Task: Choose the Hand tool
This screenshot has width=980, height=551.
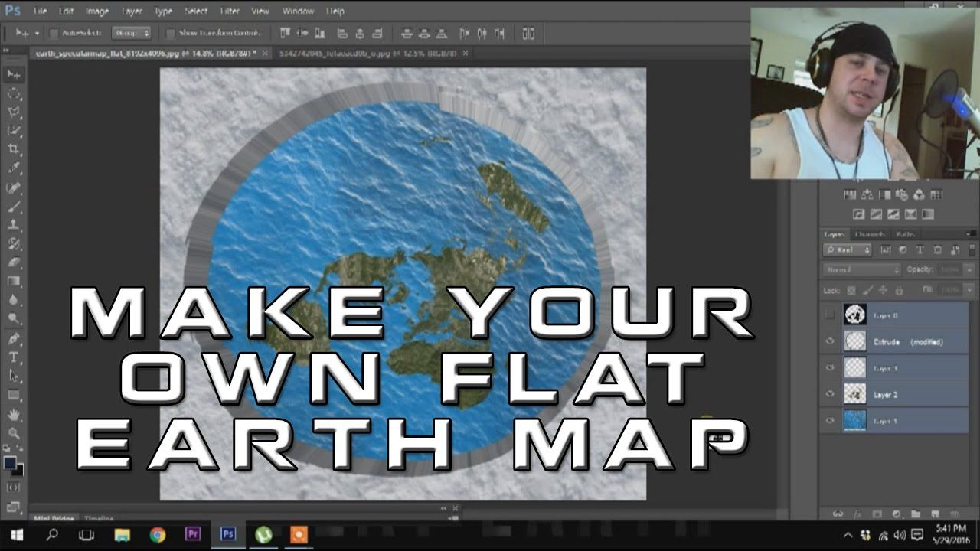Action: click(x=14, y=415)
